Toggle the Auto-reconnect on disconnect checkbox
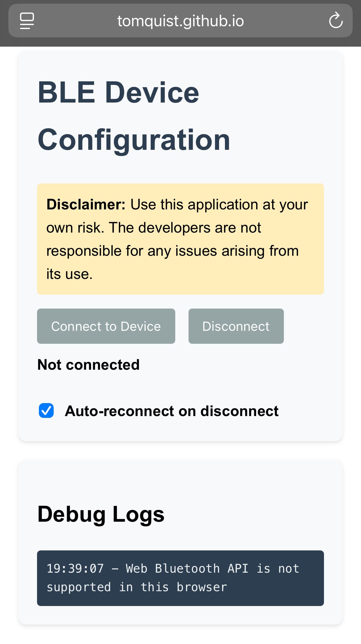 [x=46, y=410]
